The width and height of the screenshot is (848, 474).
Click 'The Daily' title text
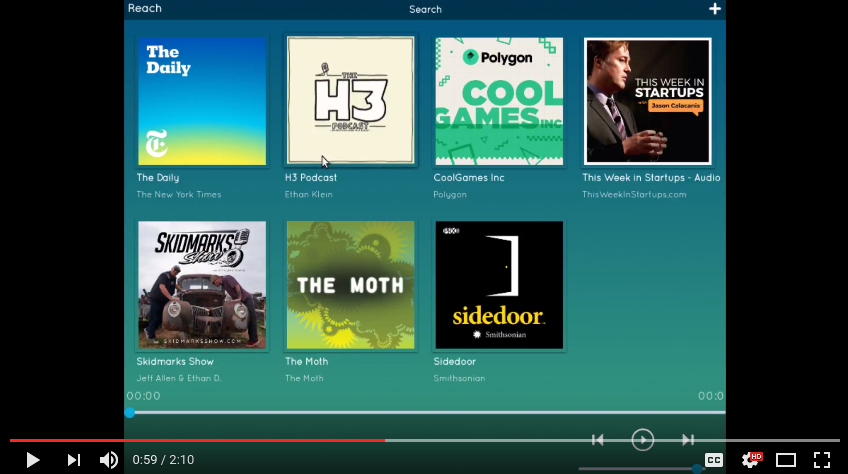point(157,177)
